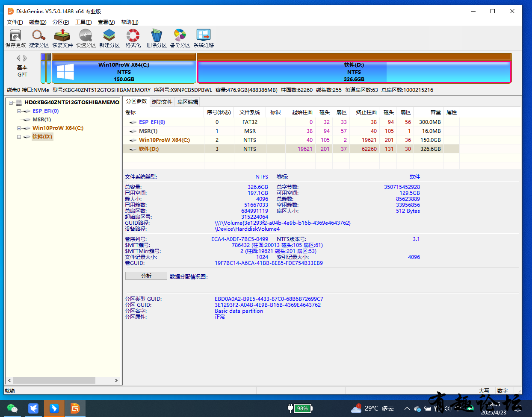532x417 pixels.
Task: Open the 查看(V) menu
Action: (x=106, y=22)
